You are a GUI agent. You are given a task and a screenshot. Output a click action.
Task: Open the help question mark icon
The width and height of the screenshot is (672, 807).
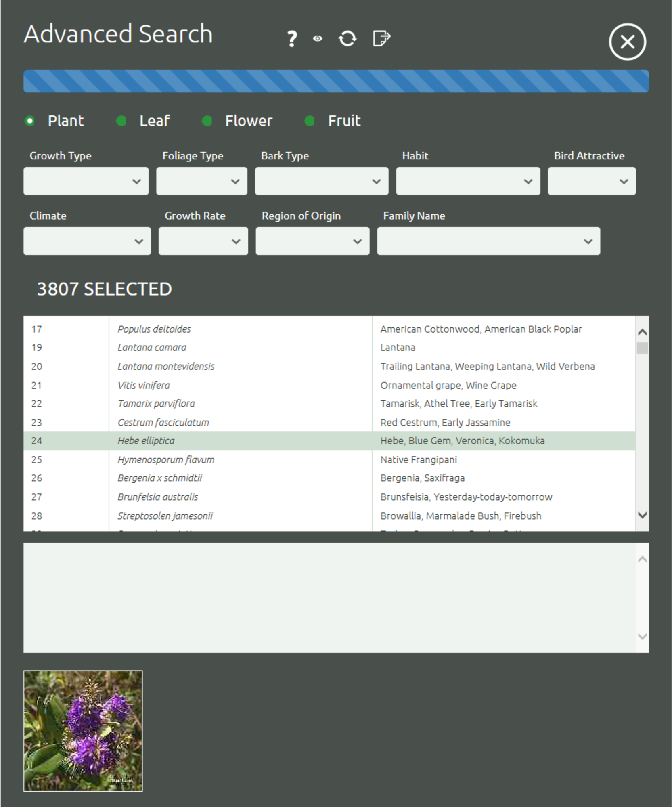click(292, 39)
